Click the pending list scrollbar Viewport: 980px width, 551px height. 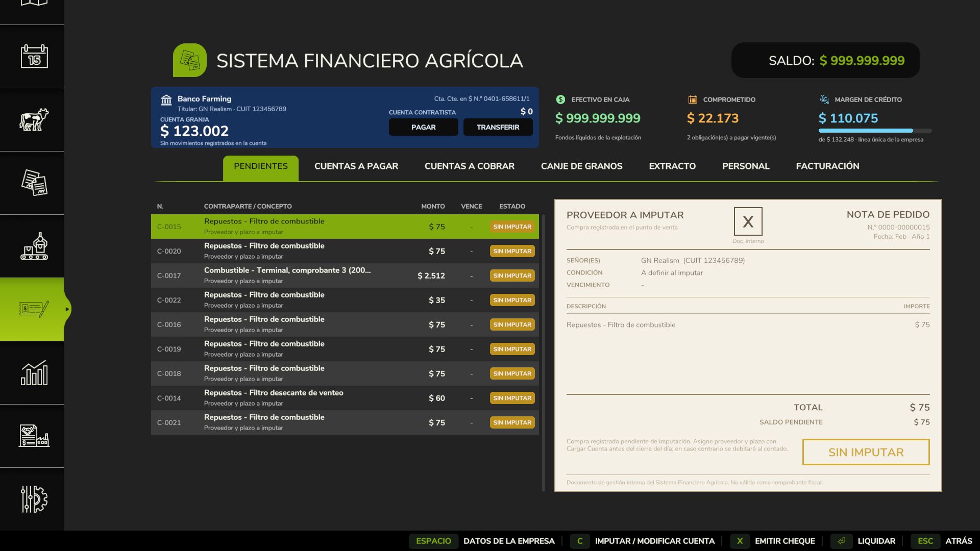[544, 353]
